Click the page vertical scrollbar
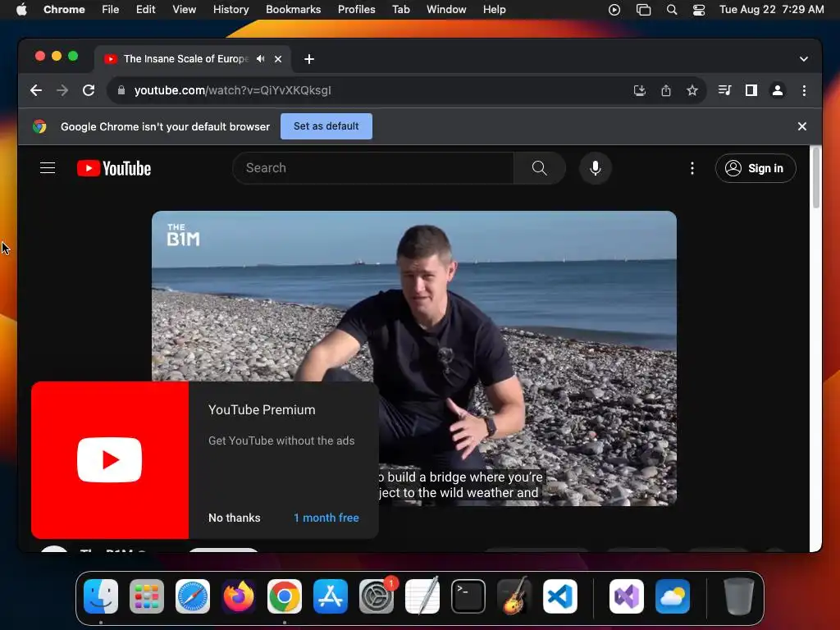 click(x=816, y=178)
